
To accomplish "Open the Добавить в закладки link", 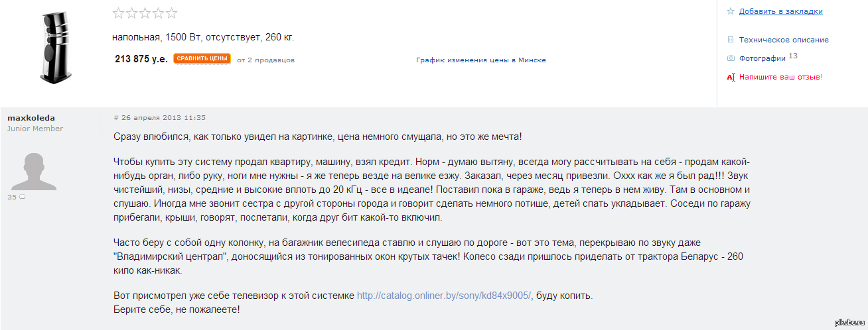I will click(780, 11).
